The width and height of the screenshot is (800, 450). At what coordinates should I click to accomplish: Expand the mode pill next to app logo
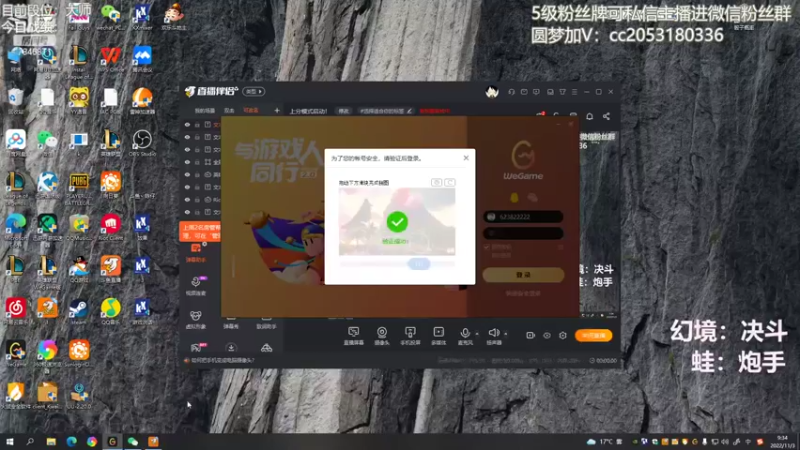tap(254, 92)
